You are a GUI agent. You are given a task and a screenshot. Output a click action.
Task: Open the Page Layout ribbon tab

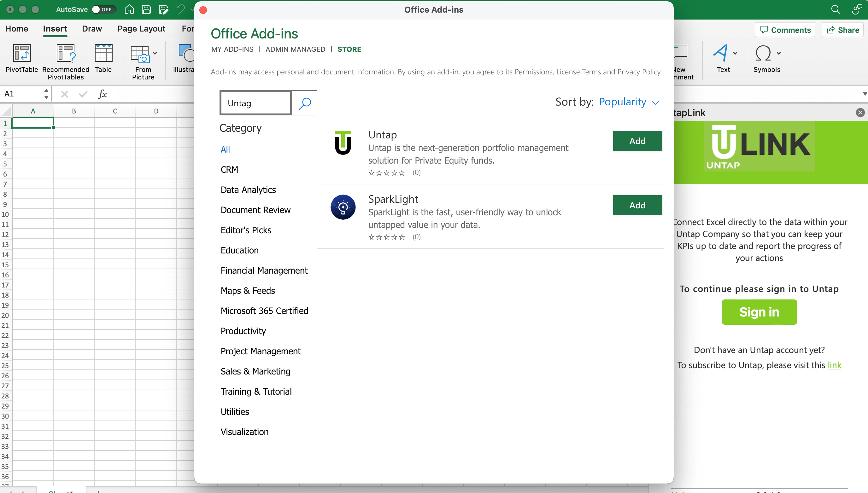[141, 29]
